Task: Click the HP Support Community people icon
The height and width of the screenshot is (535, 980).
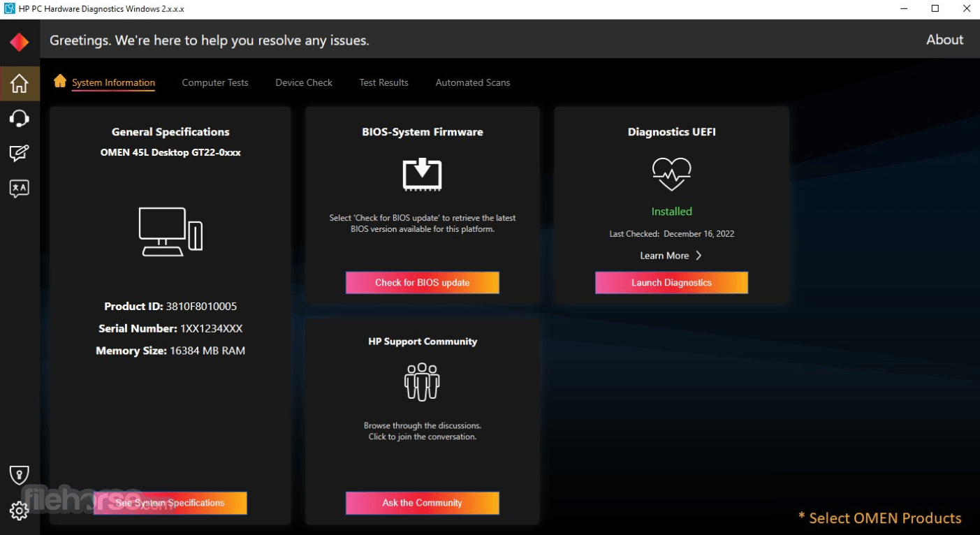Action: pyautogui.click(x=422, y=381)
